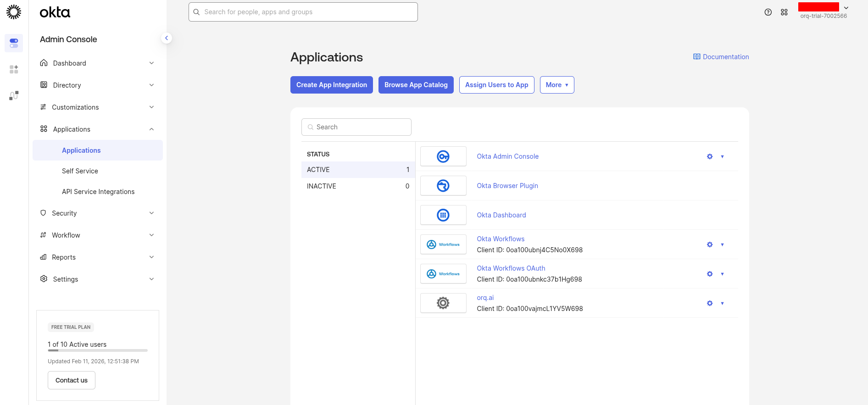Screen dimensions: 868x405
Task: Click the Dashboard home icon in sidebar
Action: (44, 63)
